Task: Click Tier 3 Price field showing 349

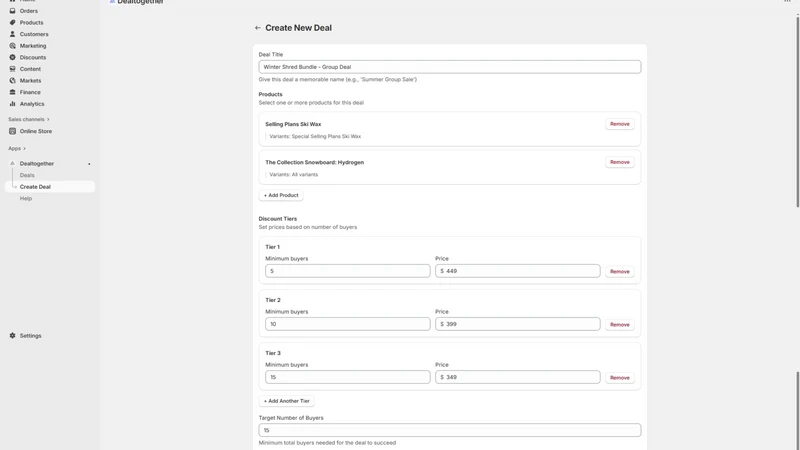Action: (x=517, y=377)
